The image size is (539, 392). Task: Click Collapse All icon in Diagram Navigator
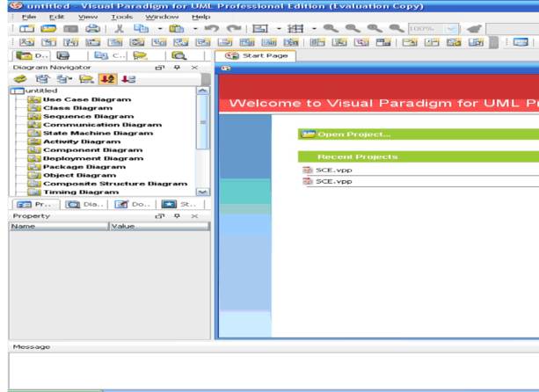(x=64, y=79)
